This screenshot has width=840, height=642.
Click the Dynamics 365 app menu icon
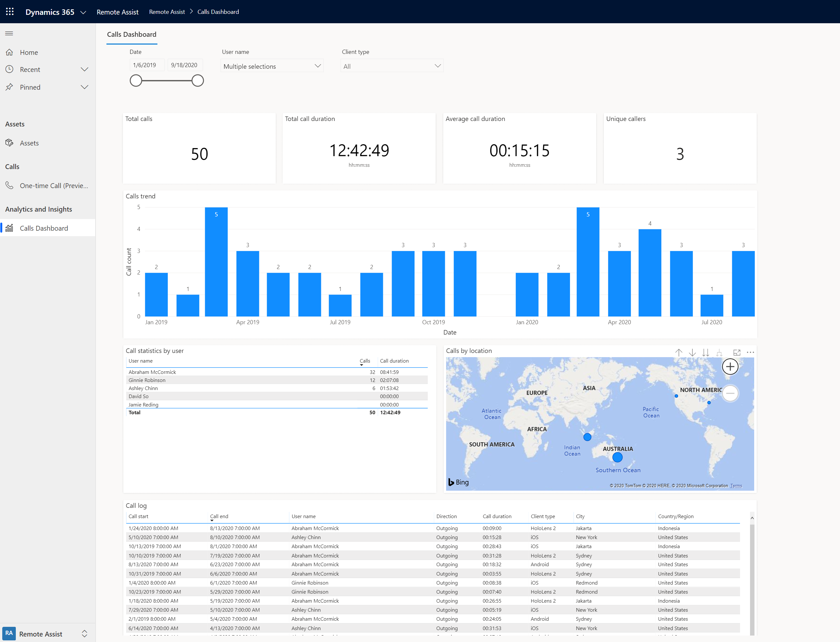(x=9, y=12)
